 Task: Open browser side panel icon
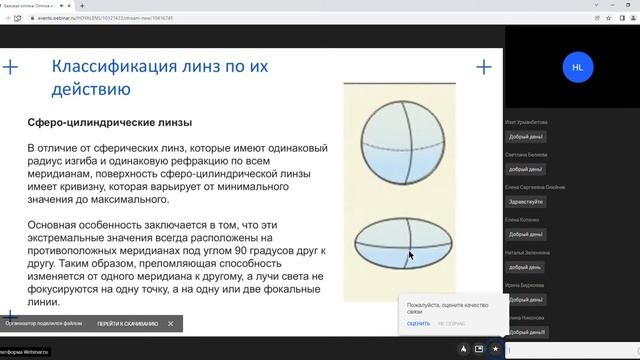(x=622, y=18)
